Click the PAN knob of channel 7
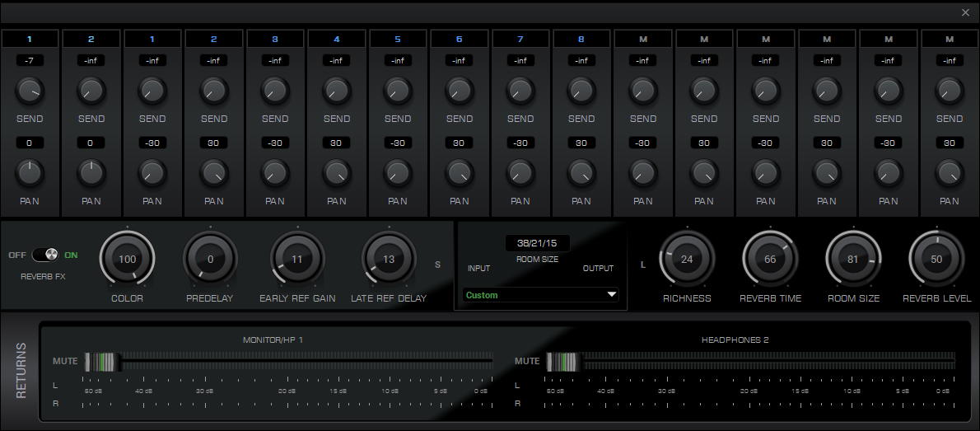The width and height of the screenshot is (980, 431). pos(520,173)
